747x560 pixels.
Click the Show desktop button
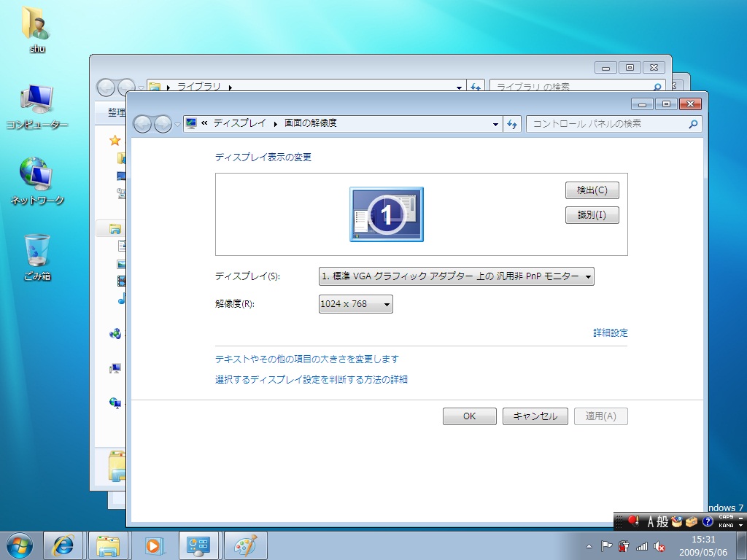click(x=741, y=545)
